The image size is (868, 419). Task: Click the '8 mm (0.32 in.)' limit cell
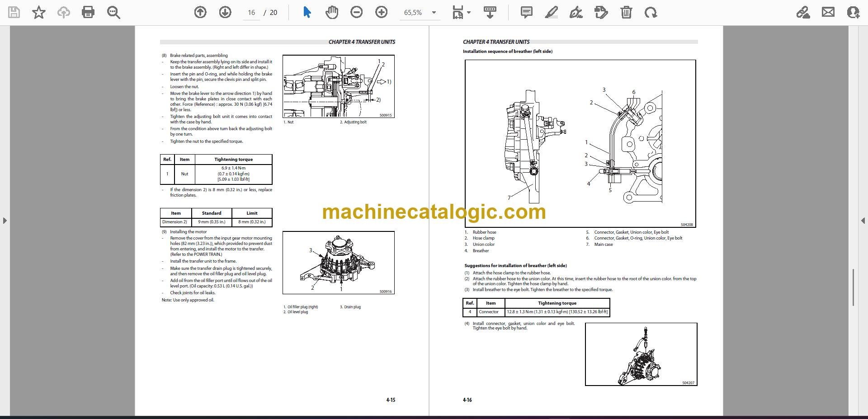click(252, 222)
